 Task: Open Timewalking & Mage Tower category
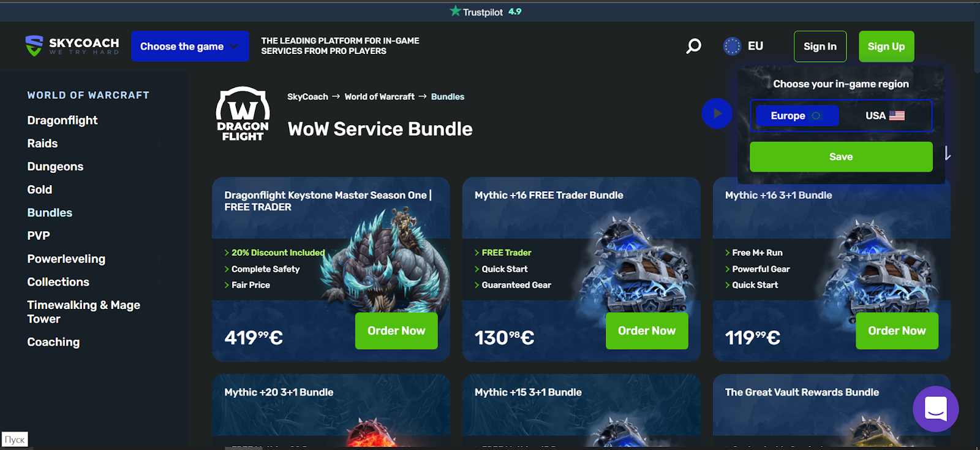pos(84,311)
